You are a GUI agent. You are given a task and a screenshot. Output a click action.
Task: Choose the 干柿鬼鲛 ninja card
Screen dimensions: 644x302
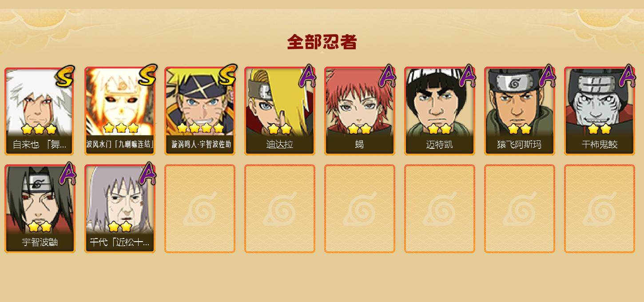coord(599,111)
